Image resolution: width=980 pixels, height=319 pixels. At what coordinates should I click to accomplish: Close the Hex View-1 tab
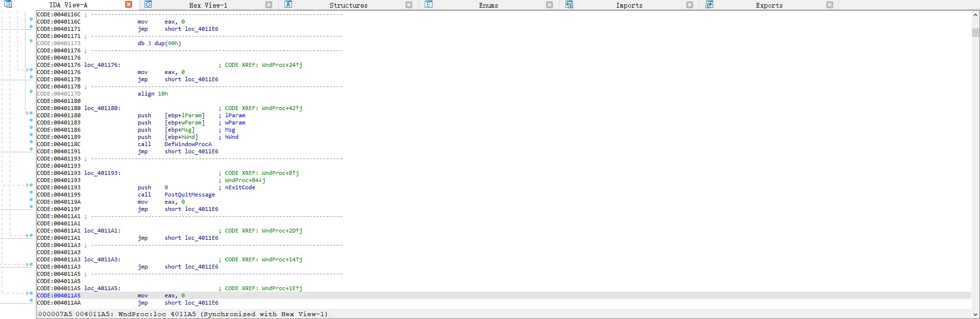[269, 5]
